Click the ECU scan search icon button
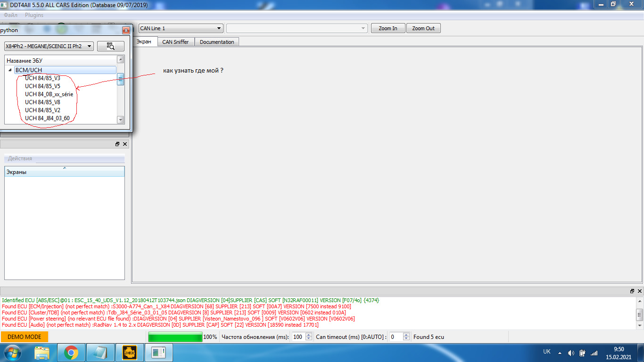Image resolution: width=644 pixels, height=362 pixels. [111, 46]
